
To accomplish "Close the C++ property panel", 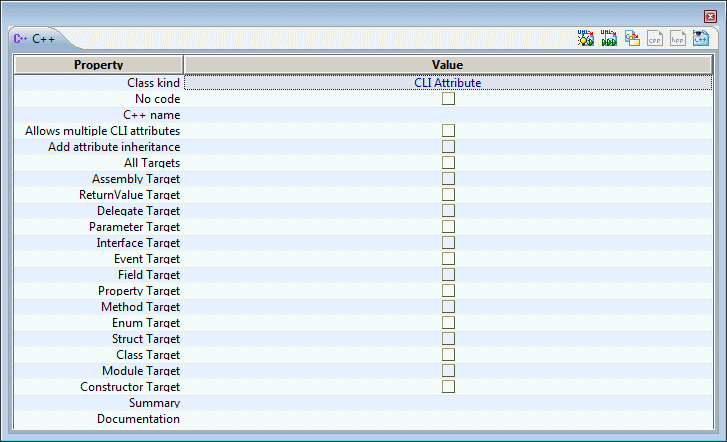I will 710,17.
